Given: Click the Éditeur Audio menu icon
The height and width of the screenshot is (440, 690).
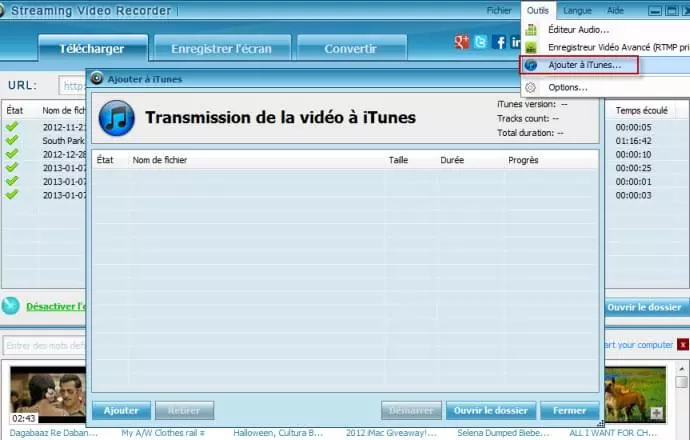Looking at the screenshot, I should click(x=531, y=30).
